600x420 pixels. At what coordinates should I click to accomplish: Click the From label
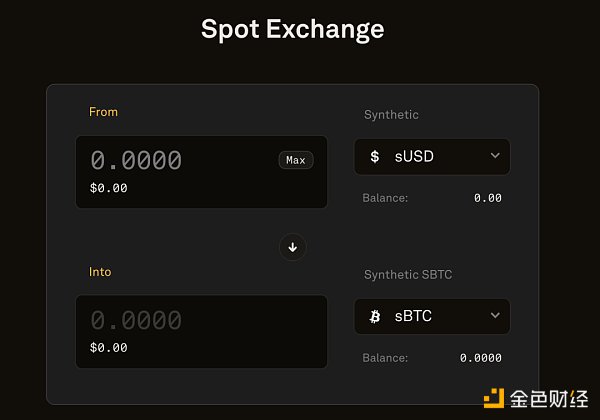[x=103, y=112]
